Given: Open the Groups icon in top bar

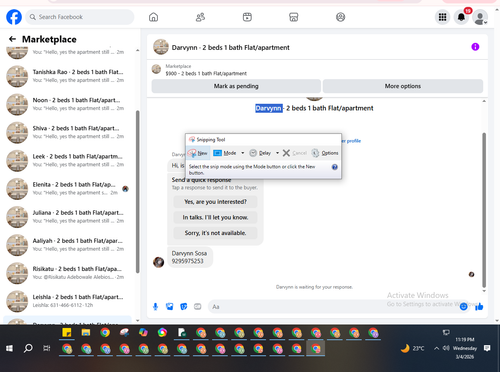Looking at the screenshot, I should (x=340, y=17).
